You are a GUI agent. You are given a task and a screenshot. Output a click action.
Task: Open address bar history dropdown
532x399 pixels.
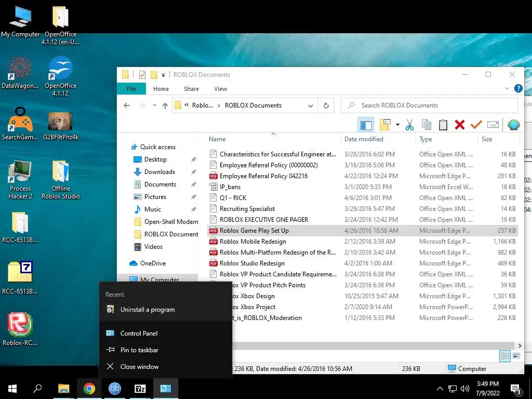pos(311,106)
